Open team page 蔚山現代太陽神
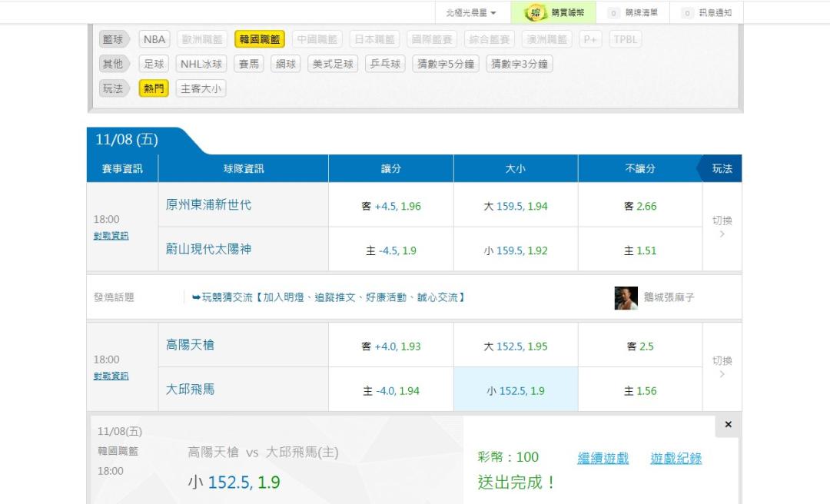The image size is (830, 504). coord(208,250)
